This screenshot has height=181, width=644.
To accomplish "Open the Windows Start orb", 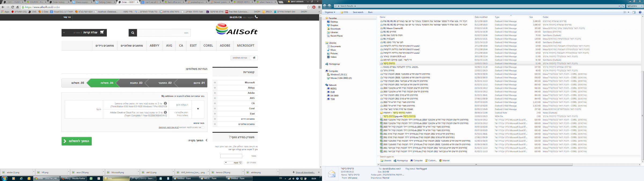I will (5, 178).
